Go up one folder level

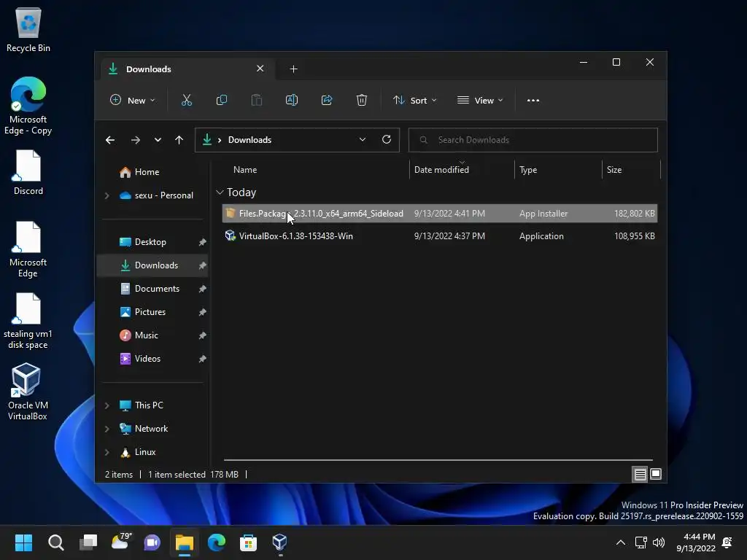179,140
